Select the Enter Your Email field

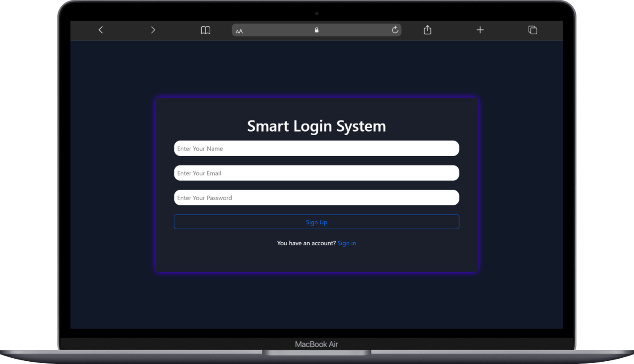pyautogui.click(x=316, y=173)
